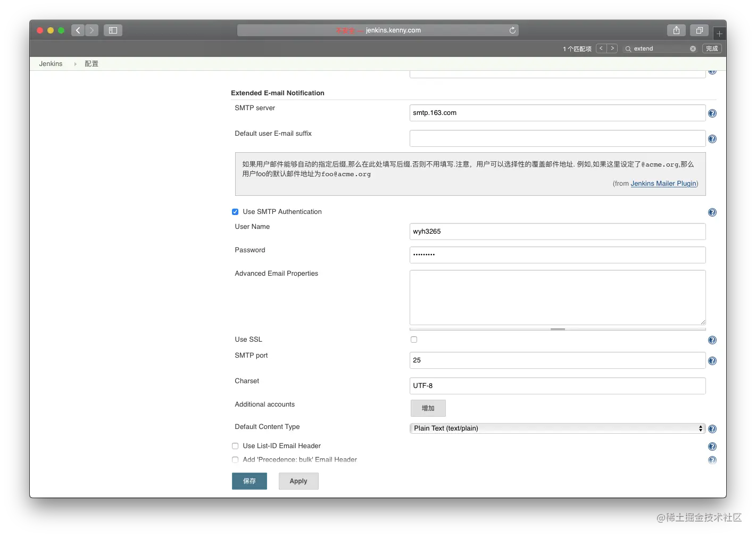Image resolution: width=756 pixels, height=537 pixels.
Task: Jump to previous find match
Action: (601, 48)
